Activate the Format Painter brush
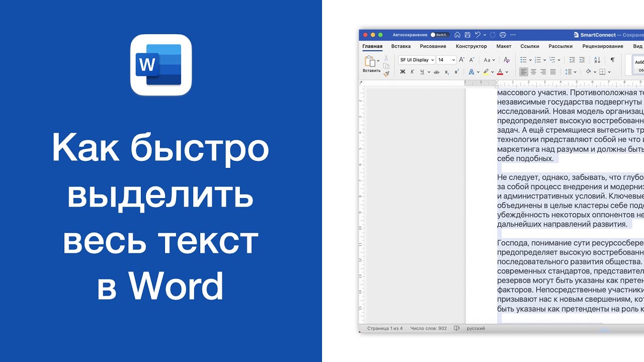Image resolution: width=644 pixels, height=362 pixels. 386,73
